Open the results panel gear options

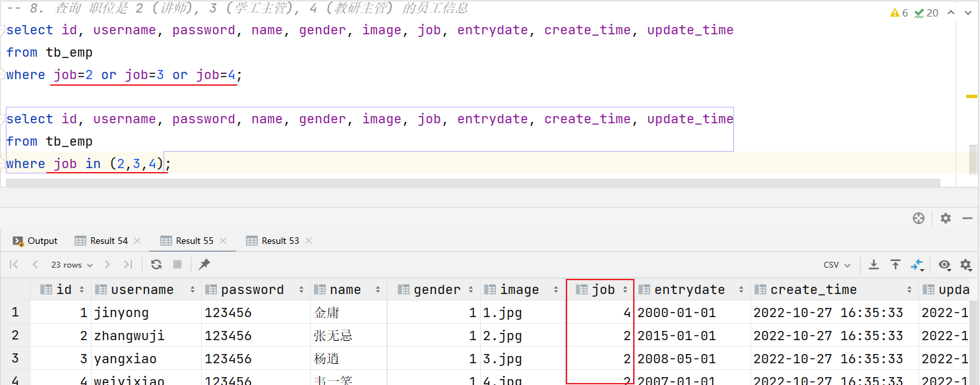[946, 218]
